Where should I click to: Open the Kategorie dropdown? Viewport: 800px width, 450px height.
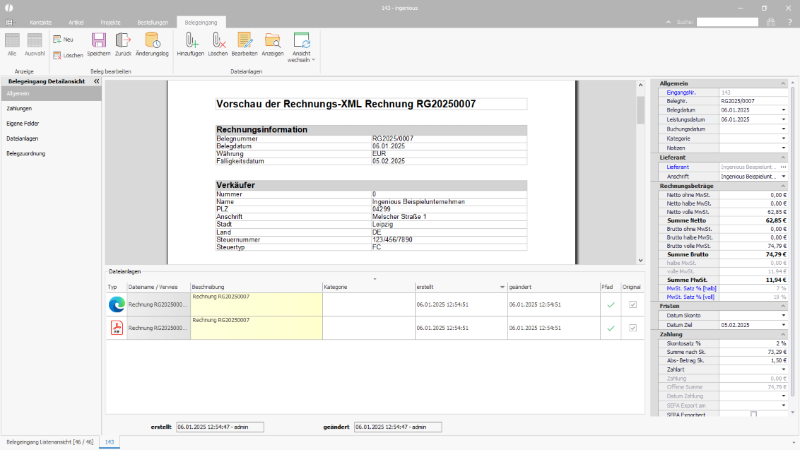[x=784, y=138]
